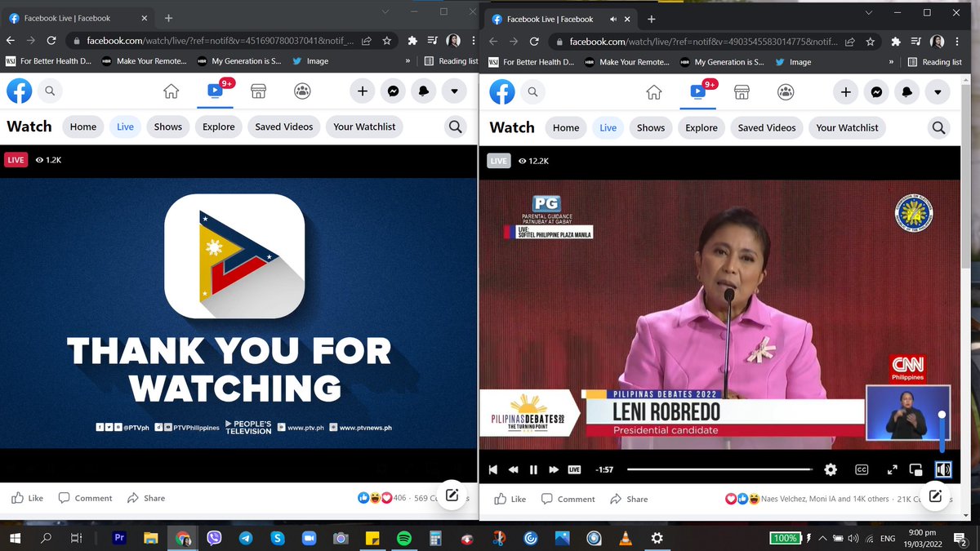Open notifications bell in left window
The height and width of the screenshot is (551, 980).
[423, 91]
